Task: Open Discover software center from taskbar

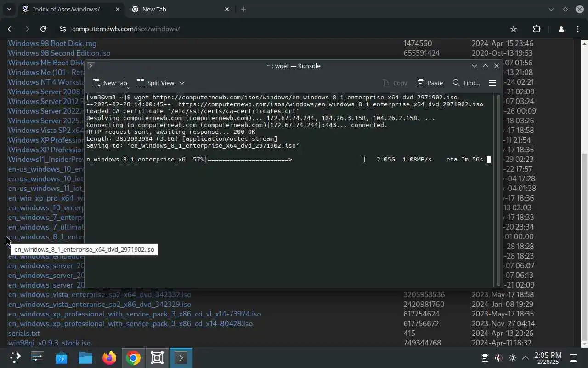Action: (x=62, y=358)
